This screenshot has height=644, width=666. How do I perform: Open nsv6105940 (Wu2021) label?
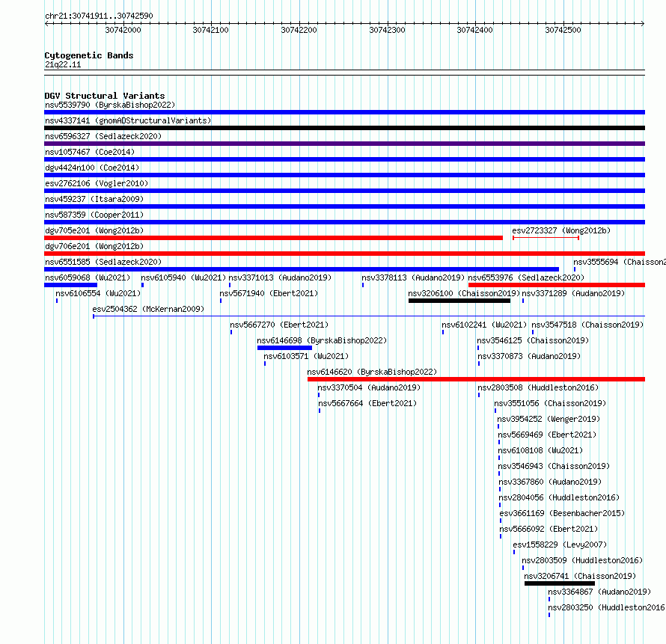(x=183, y=277)
